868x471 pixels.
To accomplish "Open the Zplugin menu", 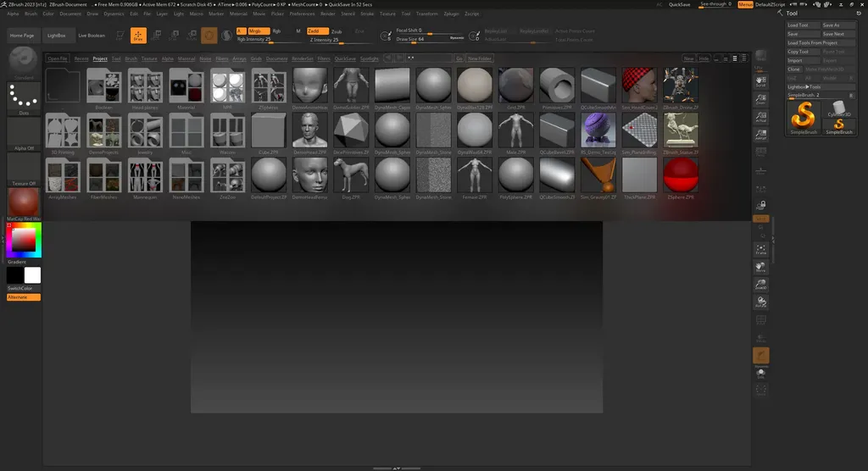I will click(x=451, y=14).
